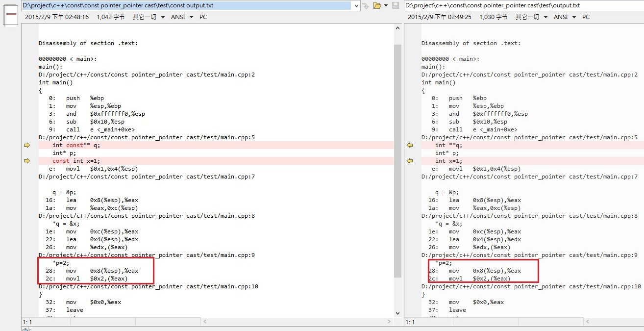Open right pane file format dropdown 其它一切
The height and width of the screenshot is (331, 644).
(x=531, y=17)
